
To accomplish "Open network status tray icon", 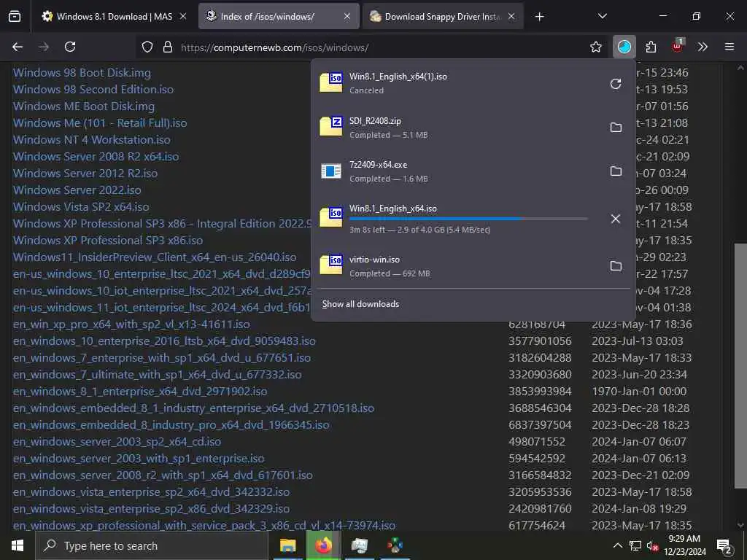I will pos(635,545).
